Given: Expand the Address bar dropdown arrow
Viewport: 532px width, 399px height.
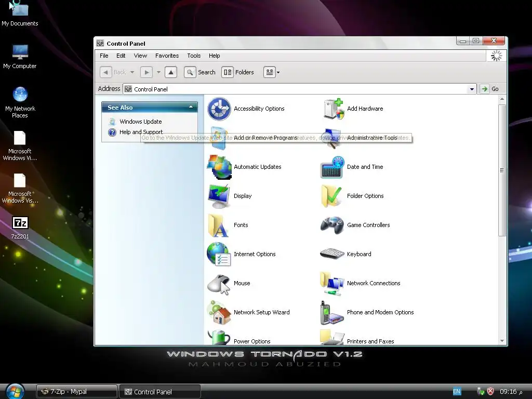Looking at the screenshot, I should click(472, 89).
